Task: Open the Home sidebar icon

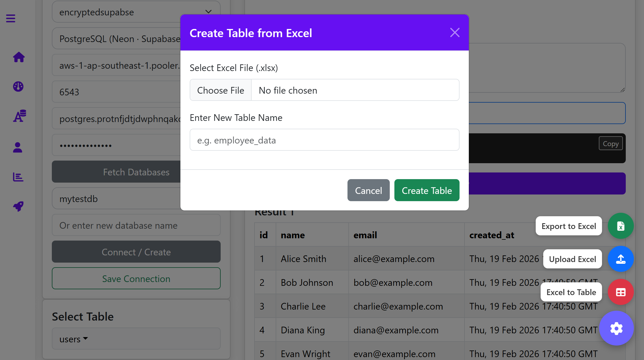Action: pos(19,57)
